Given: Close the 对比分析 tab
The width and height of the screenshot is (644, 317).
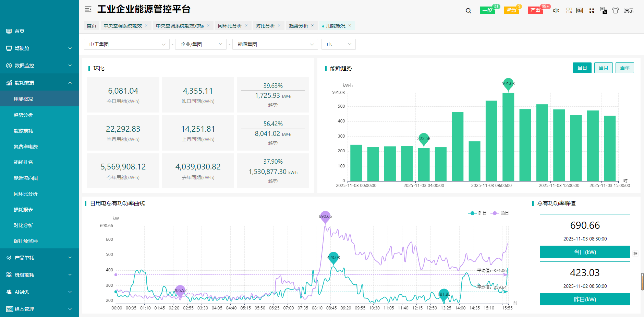Looking at the screenshot, I should (x=279, y=26).
